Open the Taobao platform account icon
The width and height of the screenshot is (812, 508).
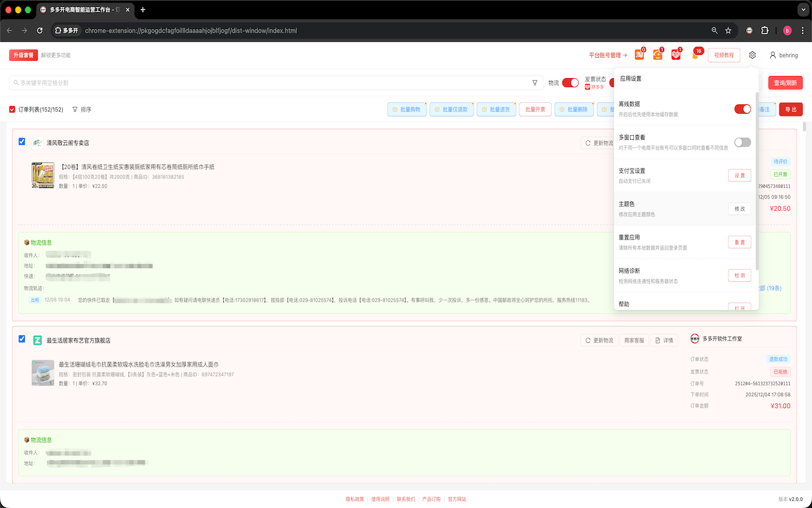coord(639,55)
